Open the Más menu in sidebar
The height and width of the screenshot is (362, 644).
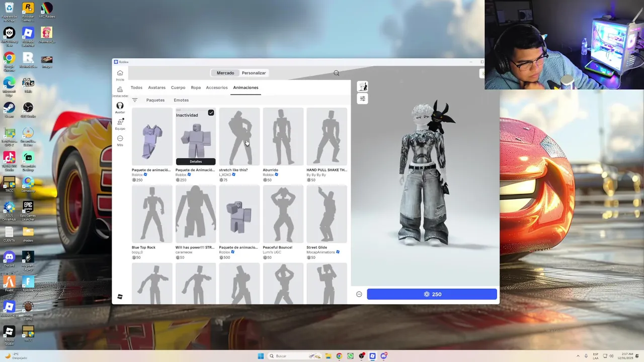point(120,140)
